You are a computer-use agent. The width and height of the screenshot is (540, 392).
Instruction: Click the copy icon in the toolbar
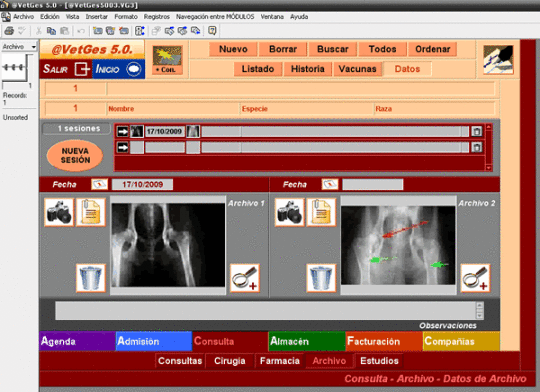coord(51,31)
